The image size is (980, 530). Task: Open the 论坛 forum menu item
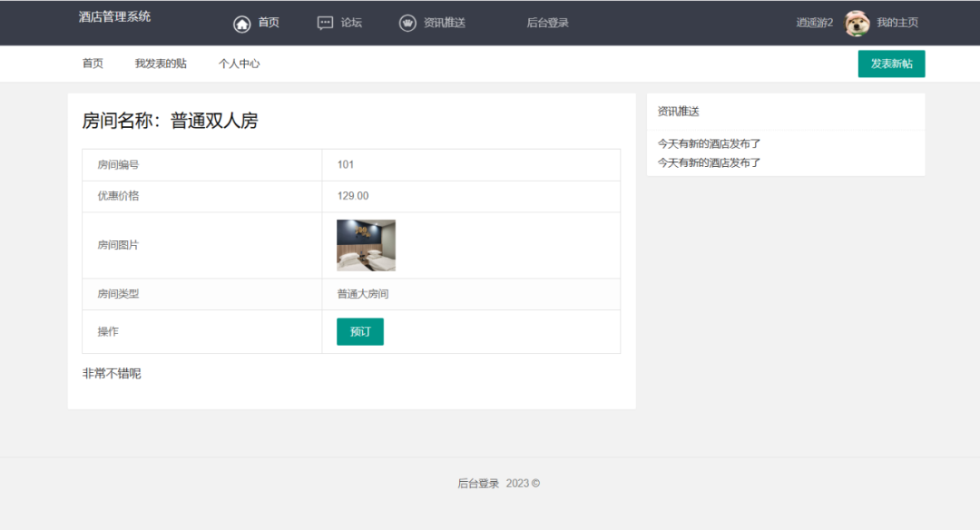(351, 23)
